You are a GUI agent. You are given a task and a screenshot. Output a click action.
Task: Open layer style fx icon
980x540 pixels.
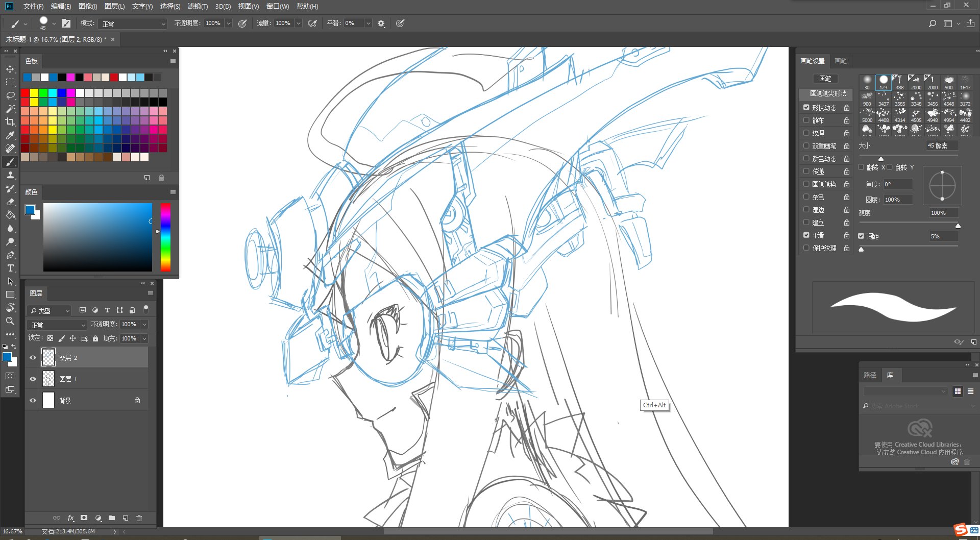[70, 518]
